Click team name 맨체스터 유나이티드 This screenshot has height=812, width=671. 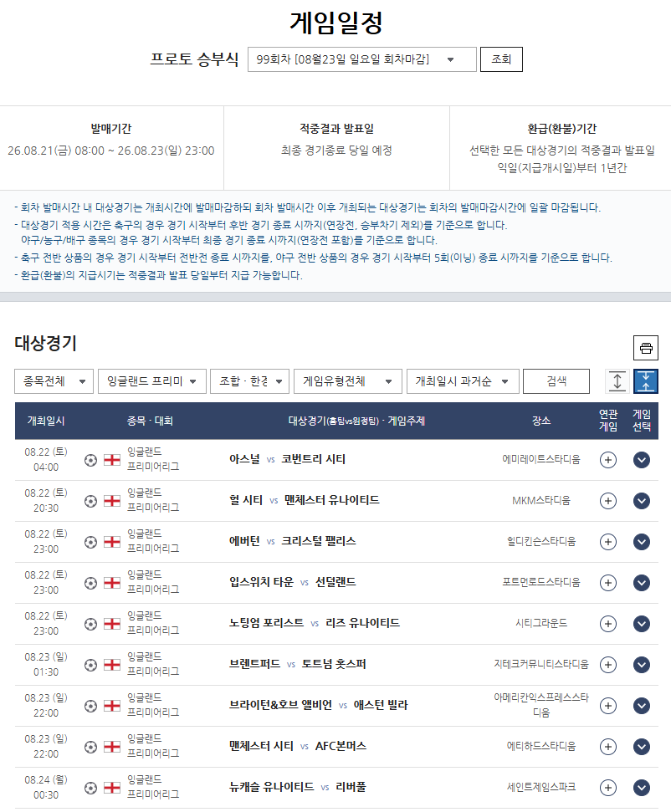pos(331,500)
